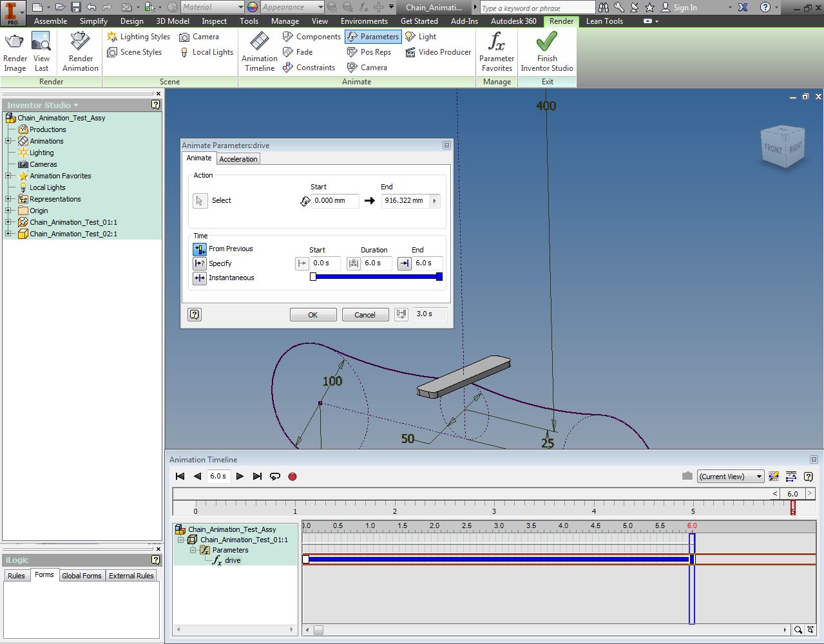
Task: Choose the Instantaneous time option
Action: coord(200,278)
